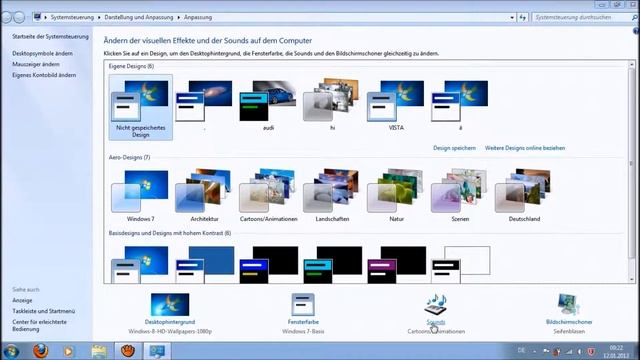Choose the Deutschland theme

pos(524,196)
